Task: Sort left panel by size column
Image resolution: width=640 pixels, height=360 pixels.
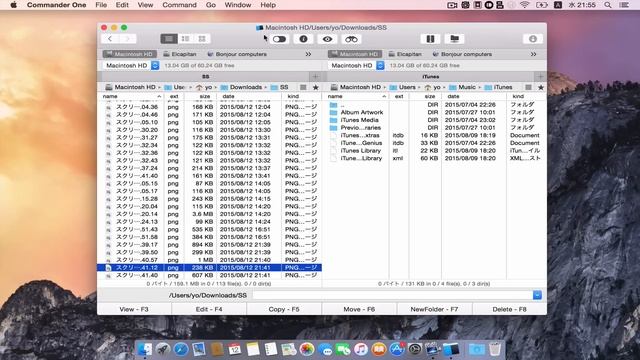Action: [x=200, y=96]
